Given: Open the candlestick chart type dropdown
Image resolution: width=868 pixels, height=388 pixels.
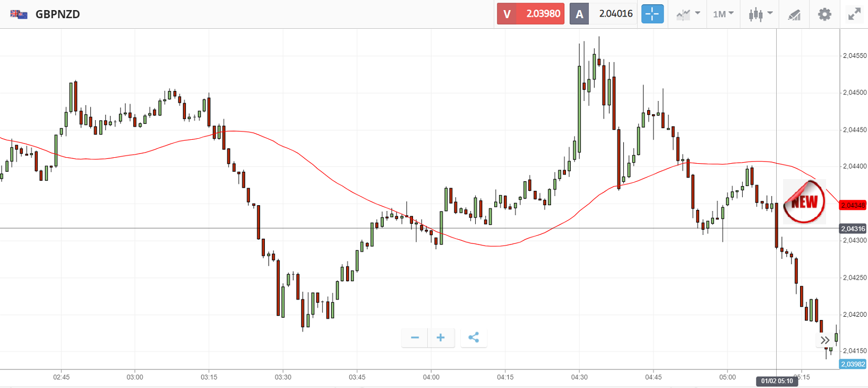Looking at the screenshot, I should pyautogui.click(x=760, y=14).
